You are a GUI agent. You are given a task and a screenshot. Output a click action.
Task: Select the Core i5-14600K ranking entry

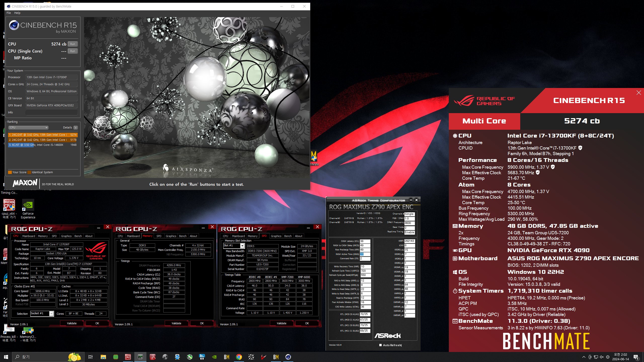(x=43, y=145)
